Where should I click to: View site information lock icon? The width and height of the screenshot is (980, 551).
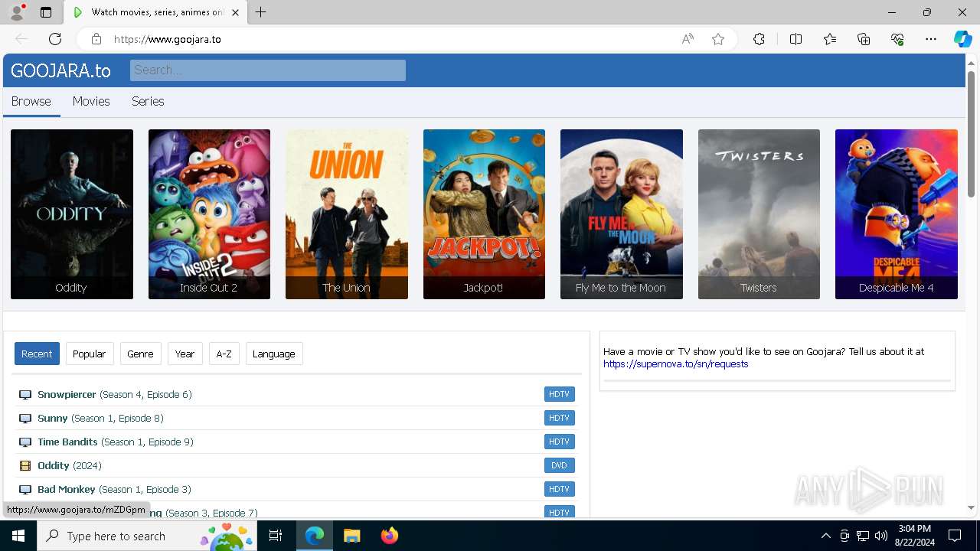pyautogui.click(x=96, y=39)
